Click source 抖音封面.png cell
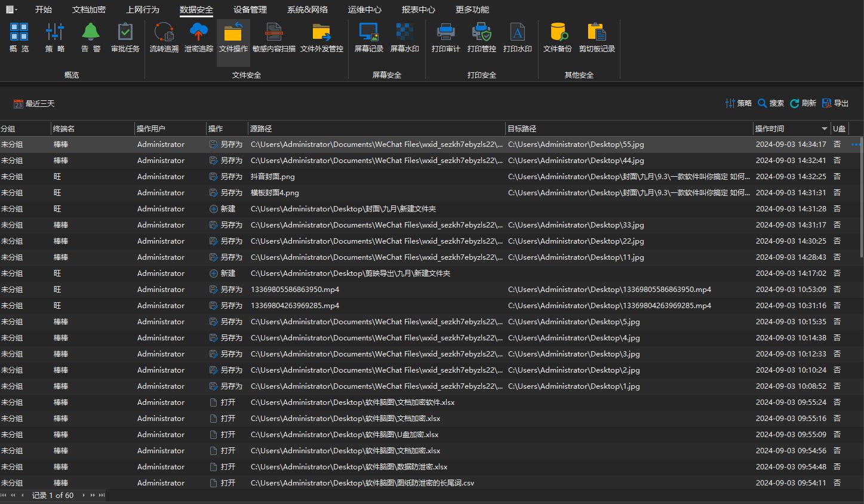This screenshot has width=864, height=504. coord(273,177)
